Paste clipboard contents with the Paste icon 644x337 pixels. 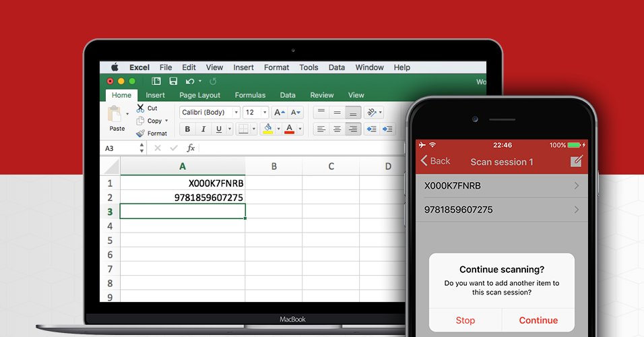pyautogui.click(x=115, y=115)
